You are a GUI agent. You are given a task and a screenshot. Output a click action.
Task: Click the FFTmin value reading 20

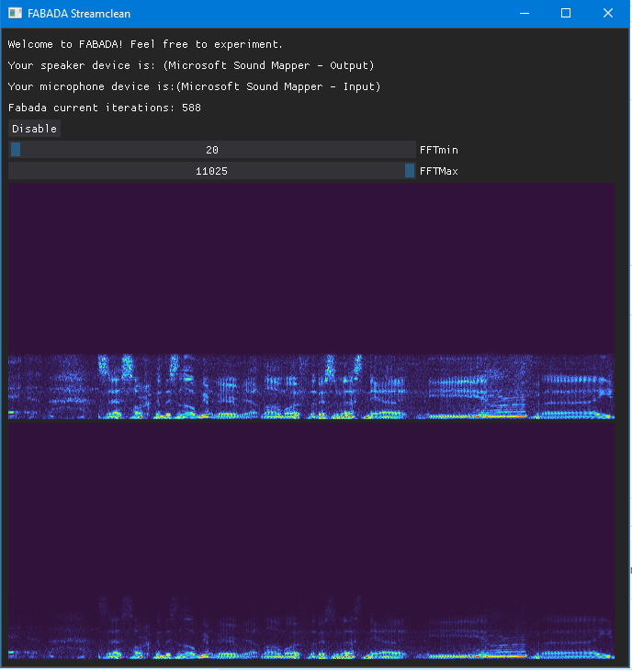[212, 150]
